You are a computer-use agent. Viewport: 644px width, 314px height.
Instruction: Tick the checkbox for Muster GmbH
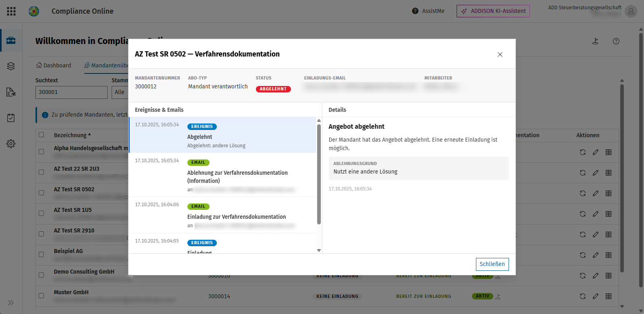click(x=41, y=295)
